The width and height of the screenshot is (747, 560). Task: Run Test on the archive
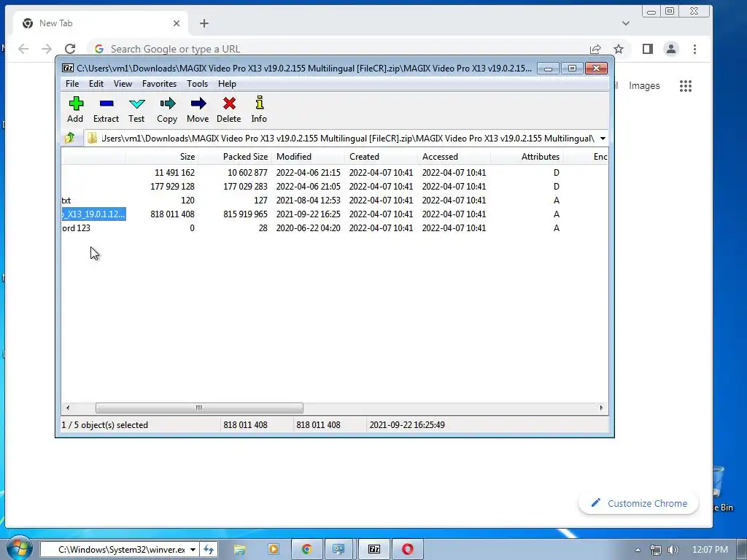pos(136,109)
